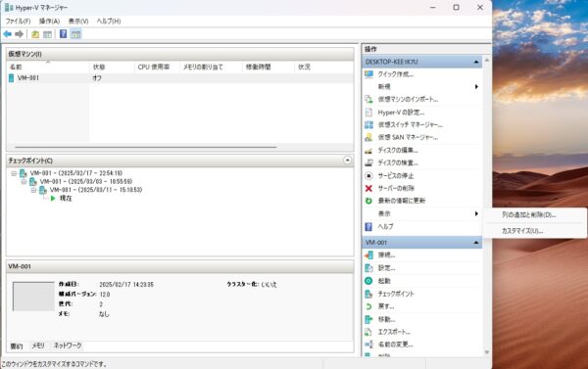This screenshot has height=369, width=588.
Task: Collapse the DESKTOP-KEE actions section
Action: pyautogui.click(x=476, y=62)
